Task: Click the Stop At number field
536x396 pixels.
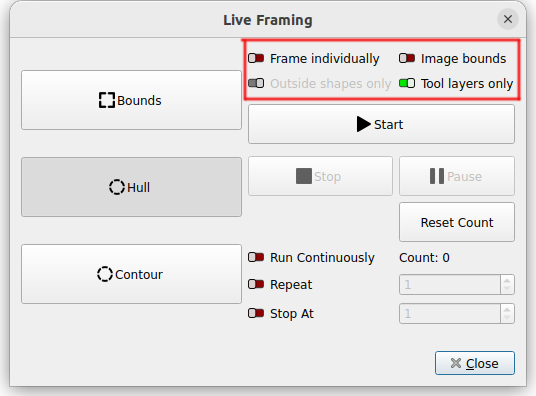Action: point(450,314)
